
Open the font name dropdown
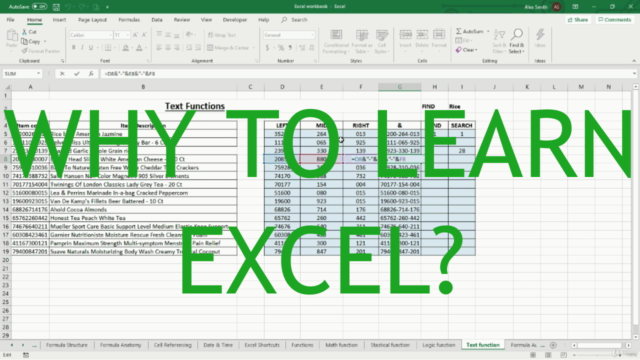click(110, 35)
